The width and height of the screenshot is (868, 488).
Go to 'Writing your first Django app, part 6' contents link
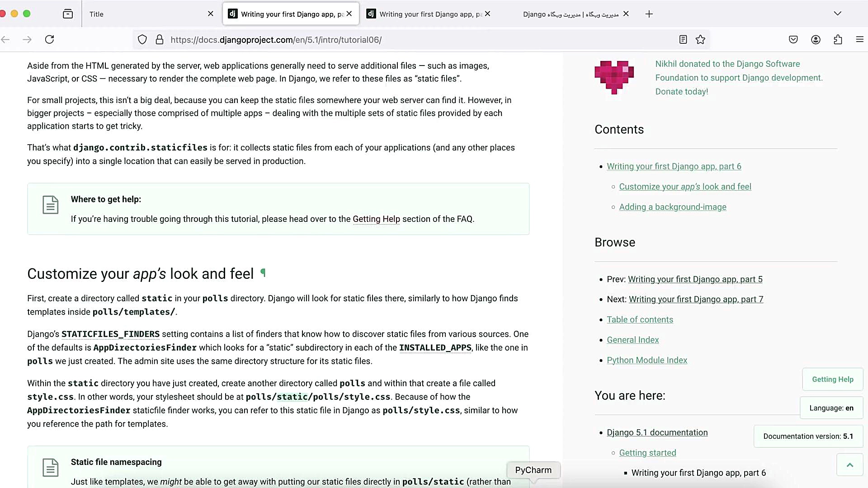[674, 167]
